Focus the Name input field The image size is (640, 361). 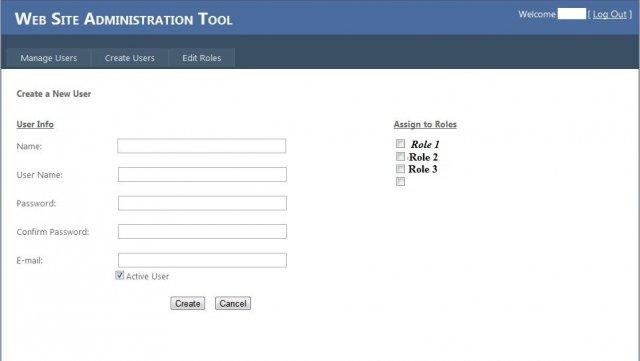click(202, 146)
